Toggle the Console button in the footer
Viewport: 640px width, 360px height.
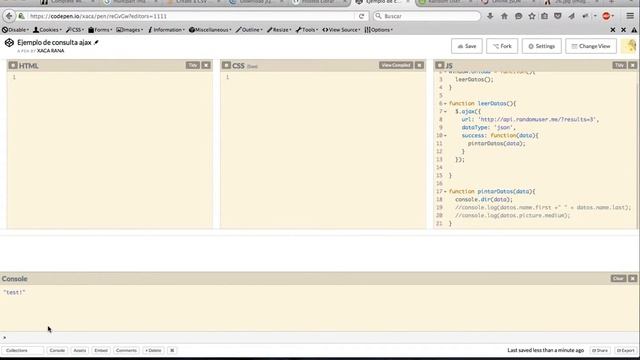click(x=57, y=350)
